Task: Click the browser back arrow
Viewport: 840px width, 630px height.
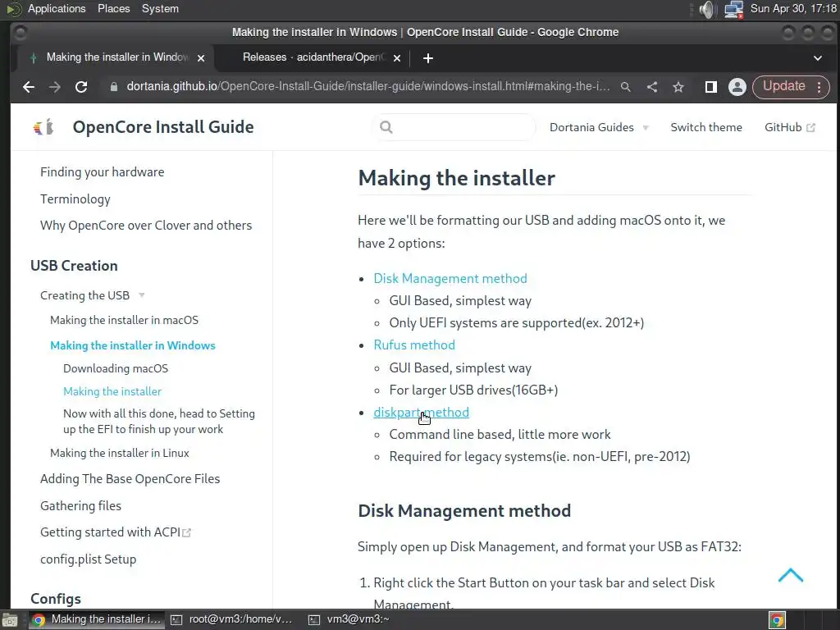Action: [29, 87]
